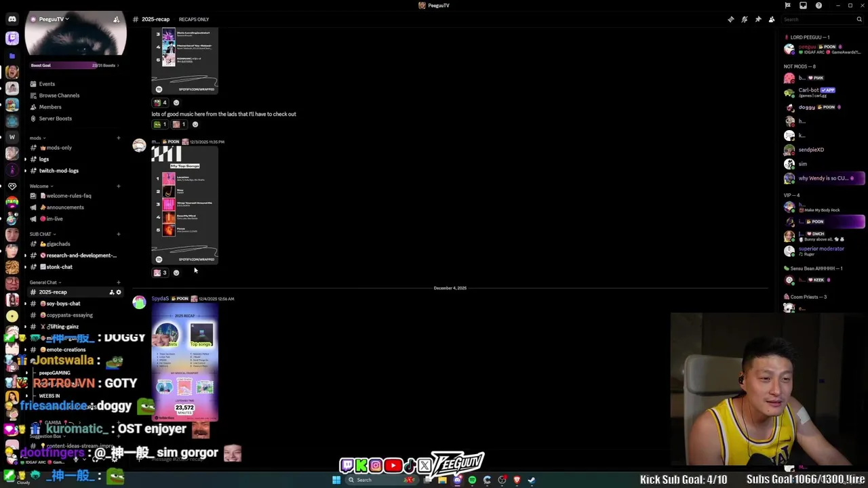Screen dimensions: 868x488
Task: Click the invite members icon by PeeguuTV
Action: point(117,19)
